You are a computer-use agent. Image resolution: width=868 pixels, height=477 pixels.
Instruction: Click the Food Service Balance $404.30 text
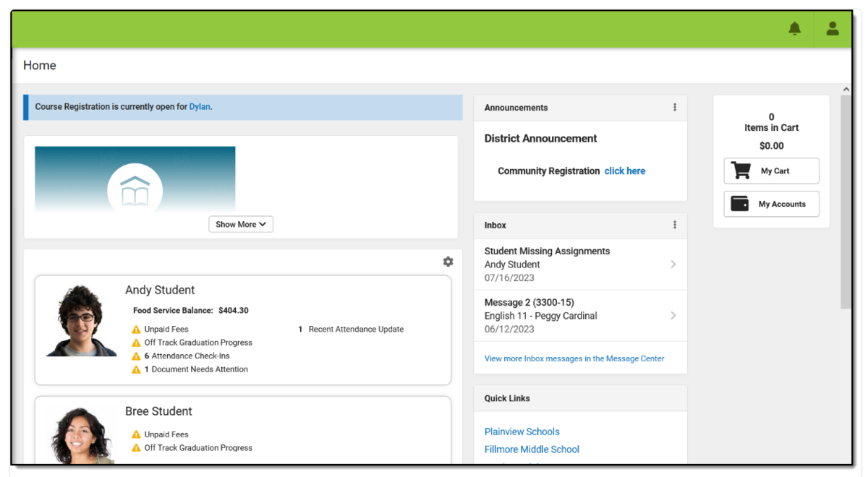[191, 311]
